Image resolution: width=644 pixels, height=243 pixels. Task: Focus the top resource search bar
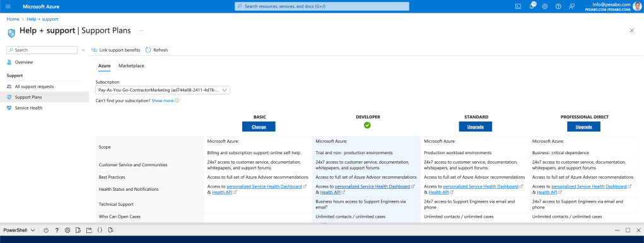pyautogui.click(x=322, y=6)
